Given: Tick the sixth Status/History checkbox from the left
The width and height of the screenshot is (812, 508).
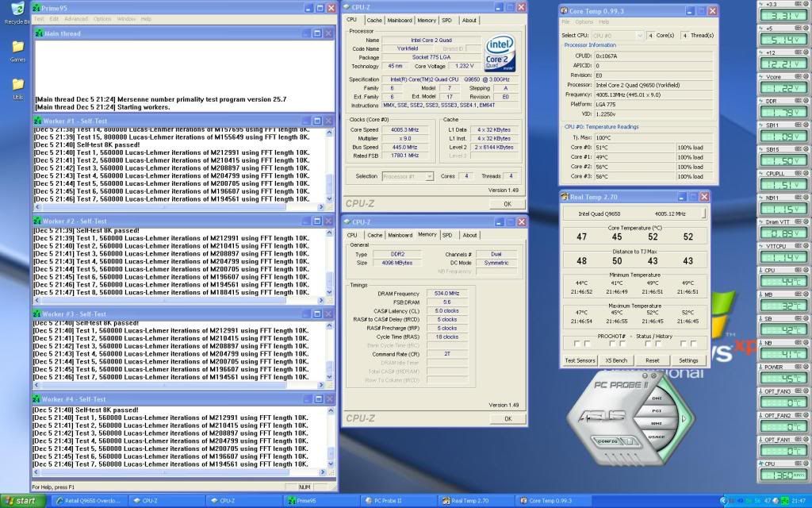Looking at the screenshot, I should [x=658, y=344].
